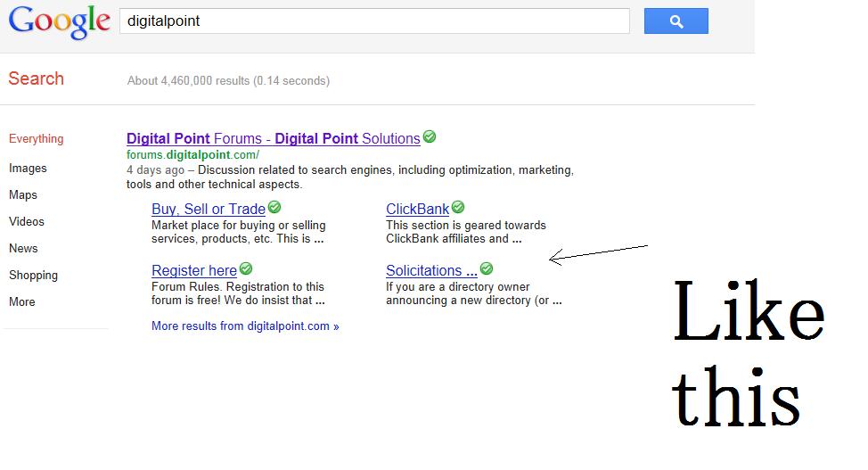
Task: Open the ClickBank sitelink
Action: click(x=417, y=209)
